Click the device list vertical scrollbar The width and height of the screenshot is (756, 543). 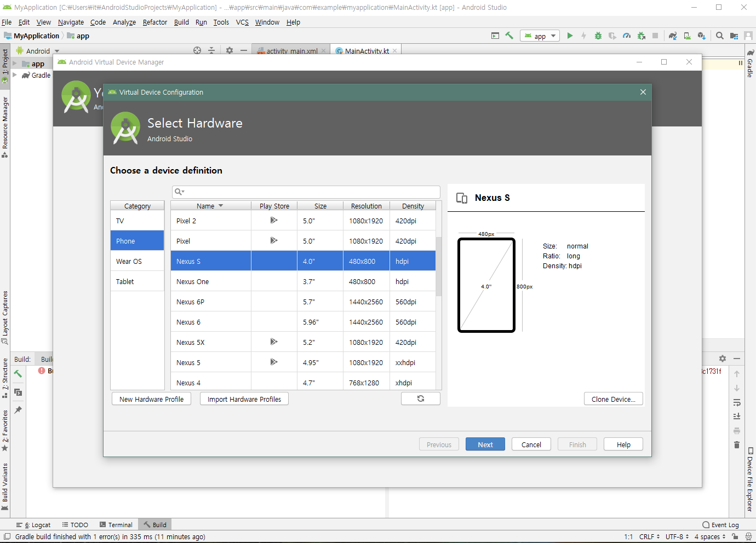click(439, 267)
